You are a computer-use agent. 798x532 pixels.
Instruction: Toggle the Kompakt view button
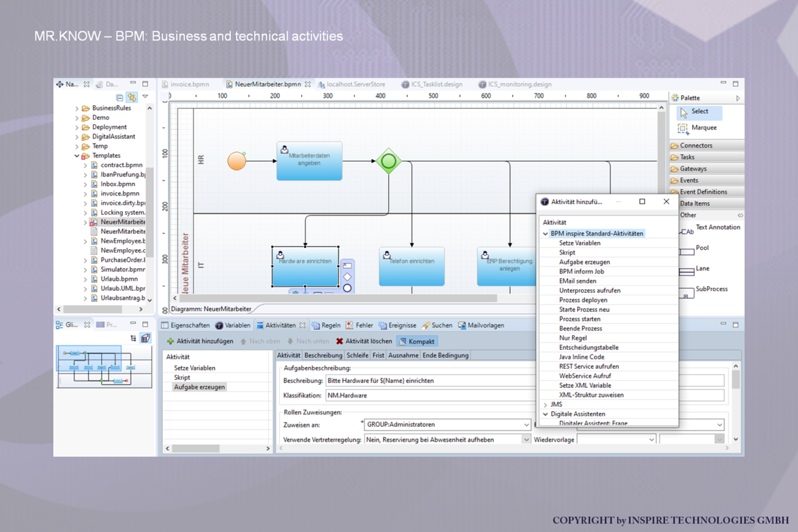coord(417,341)
